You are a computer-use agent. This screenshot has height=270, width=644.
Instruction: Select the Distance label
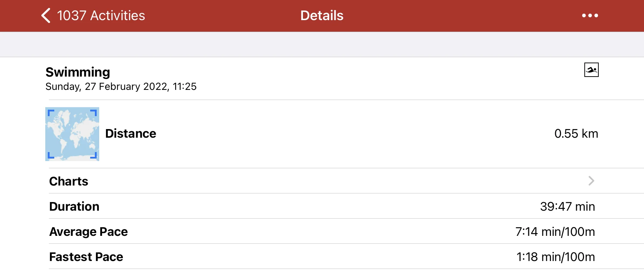pyautogui.click(x=130, y=133)
